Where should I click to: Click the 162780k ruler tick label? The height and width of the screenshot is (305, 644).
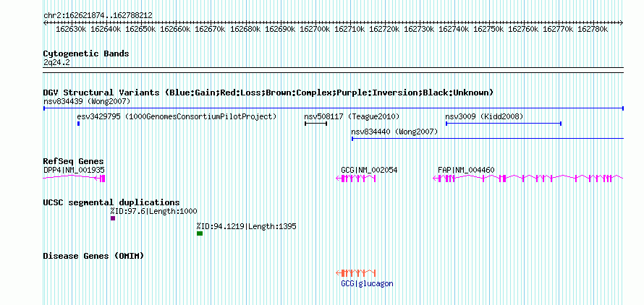click(x=593, y=30)
